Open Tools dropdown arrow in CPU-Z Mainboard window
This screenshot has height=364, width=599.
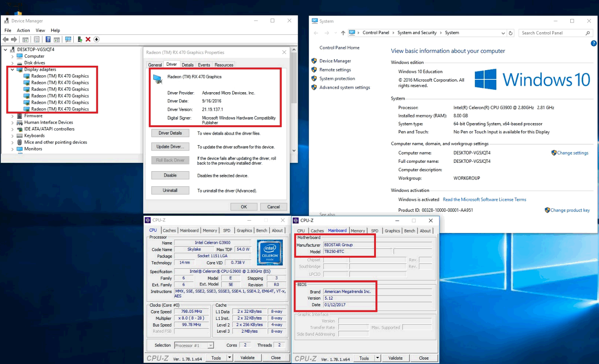(377, 358)
